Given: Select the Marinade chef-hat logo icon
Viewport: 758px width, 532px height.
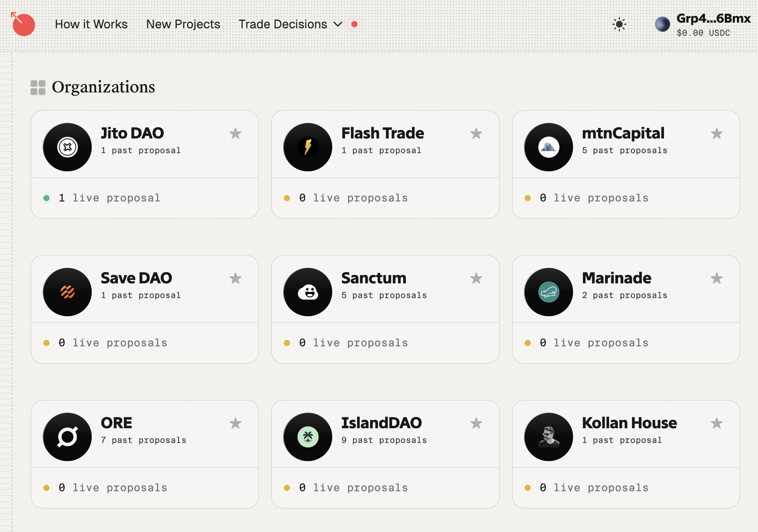Looking at the screenshot, I should [x=548, y=291].
